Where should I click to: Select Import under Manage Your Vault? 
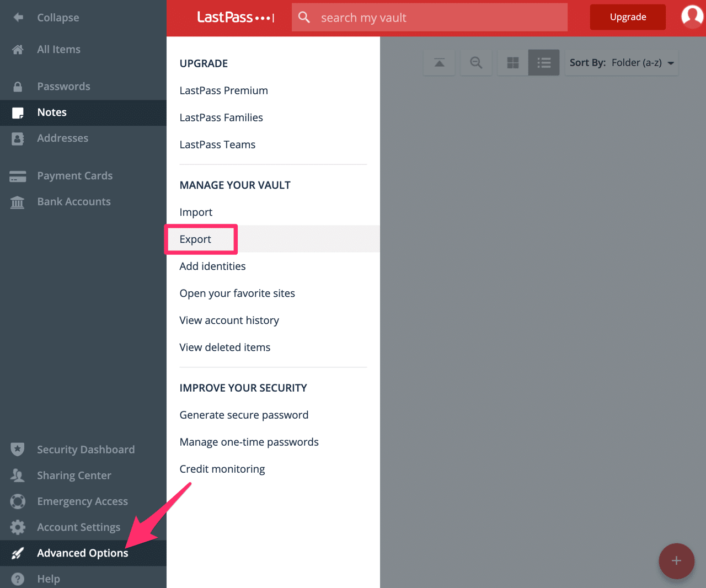(x=196, y=212)
